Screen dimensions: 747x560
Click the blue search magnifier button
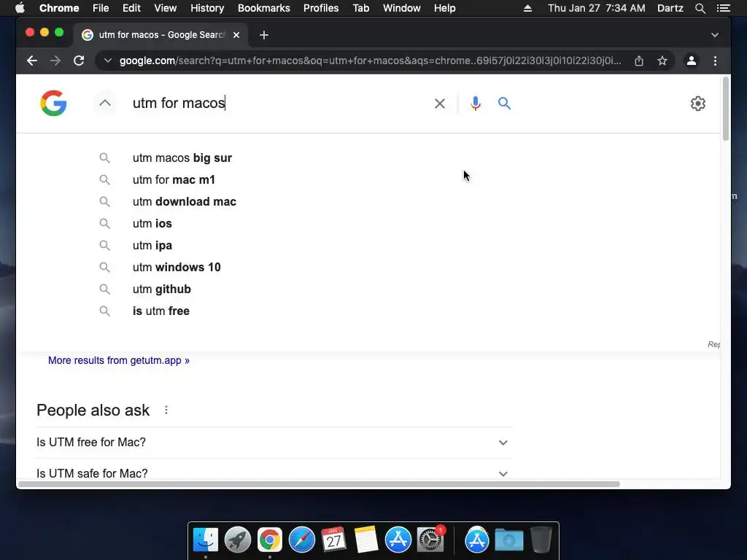point(505,104)
